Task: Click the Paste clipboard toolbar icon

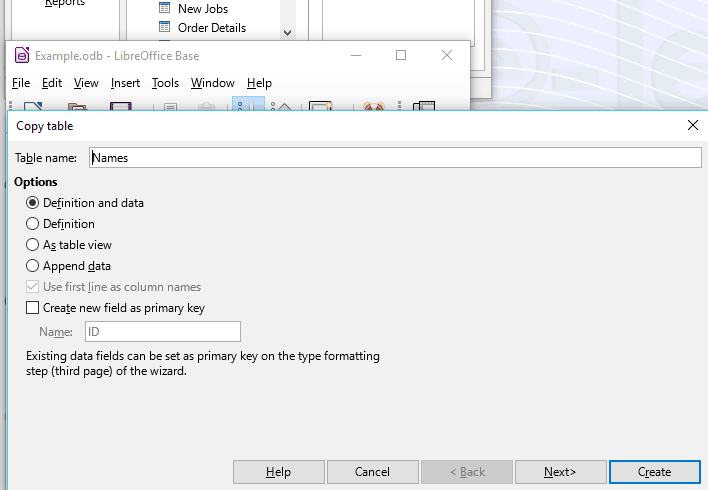Action: (x=206, y=107)
